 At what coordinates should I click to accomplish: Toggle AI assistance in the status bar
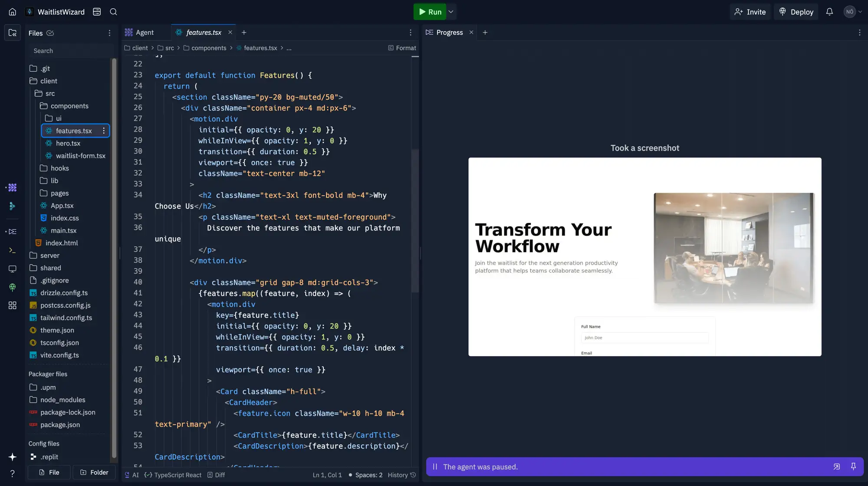point(132,475)
